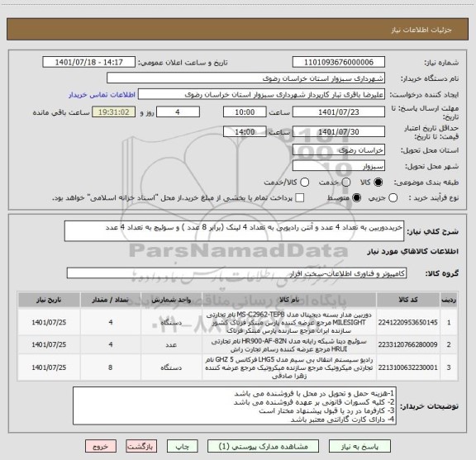Click the countdown timer 19:31:02
The height and width of the screenshot is (460, 476).
[x=114, y=112]
